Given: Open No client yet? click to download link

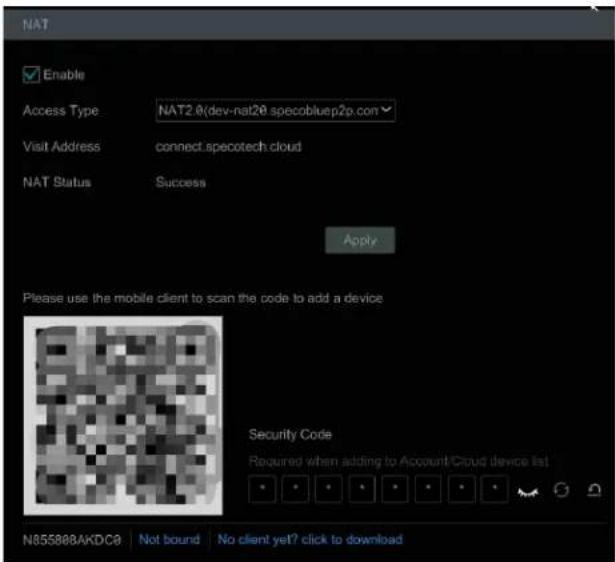Looking at the screenshot, I should point(310,539).
